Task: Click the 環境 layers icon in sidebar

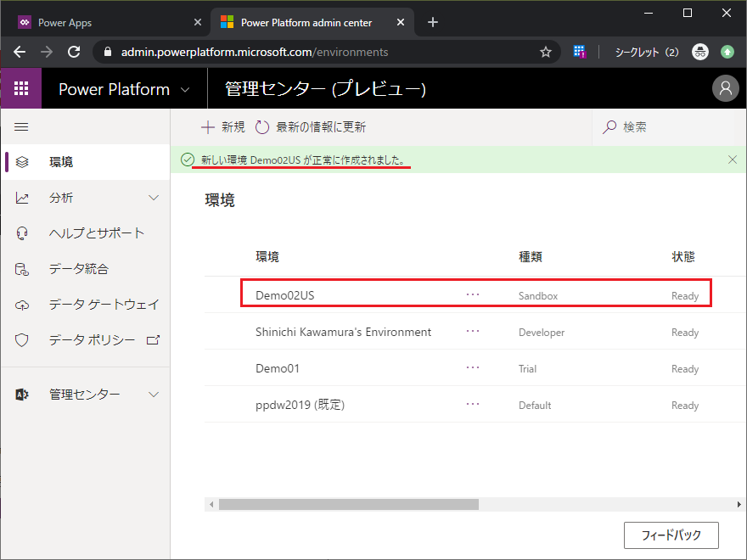Action: coord(22,162)
